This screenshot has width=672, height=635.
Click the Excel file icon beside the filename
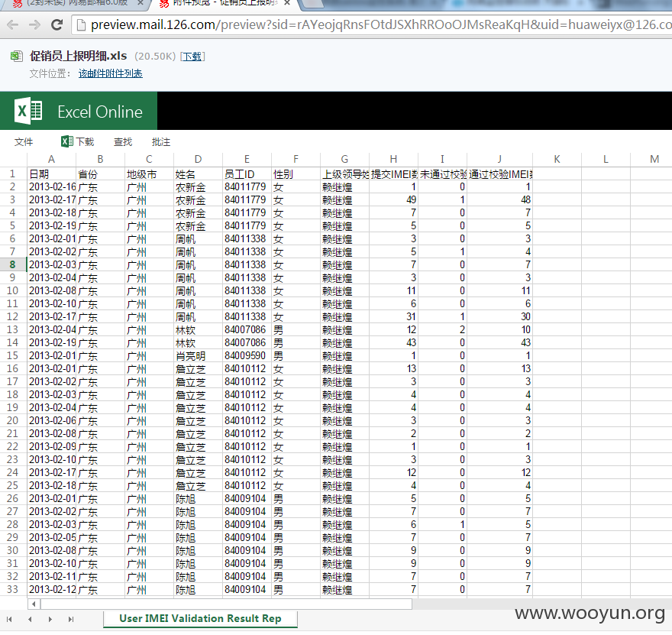coord(16,57)
